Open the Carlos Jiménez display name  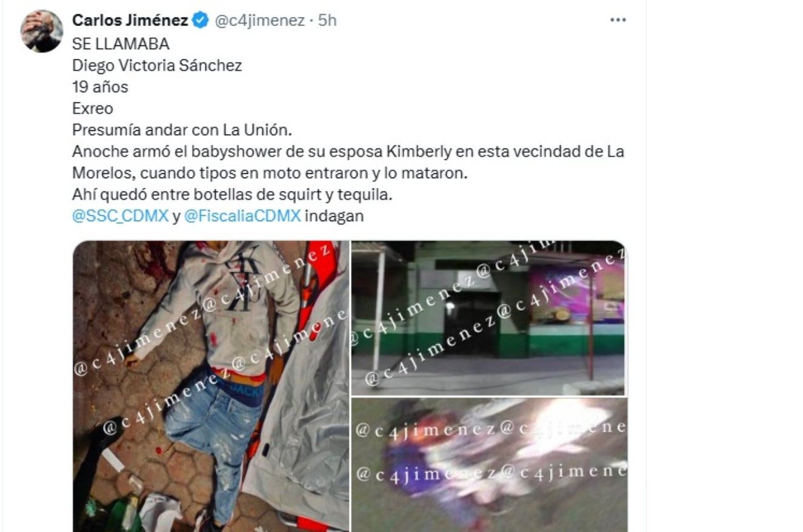pyautogui.click(x=130, y=21)
